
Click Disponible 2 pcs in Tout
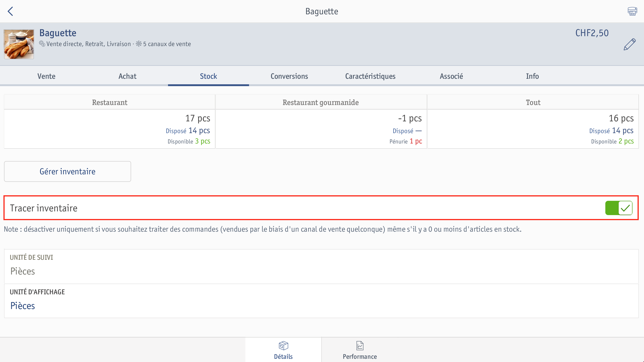pos(612,141)
